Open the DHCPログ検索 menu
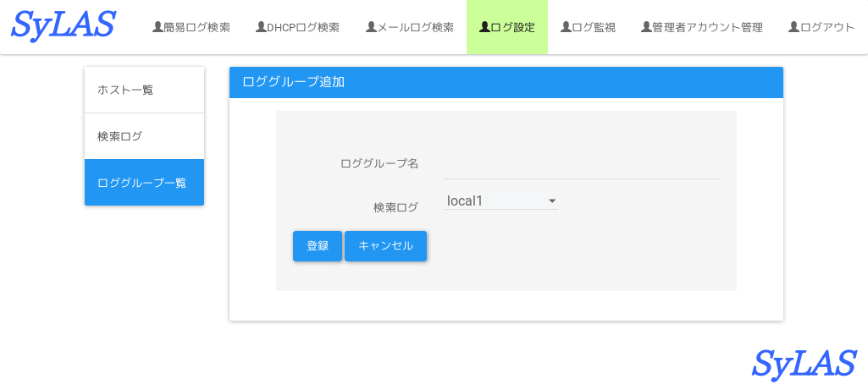 297,27
